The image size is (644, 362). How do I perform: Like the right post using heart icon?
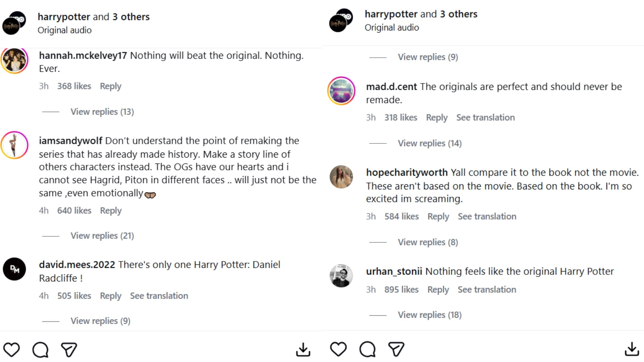(338, 349)
